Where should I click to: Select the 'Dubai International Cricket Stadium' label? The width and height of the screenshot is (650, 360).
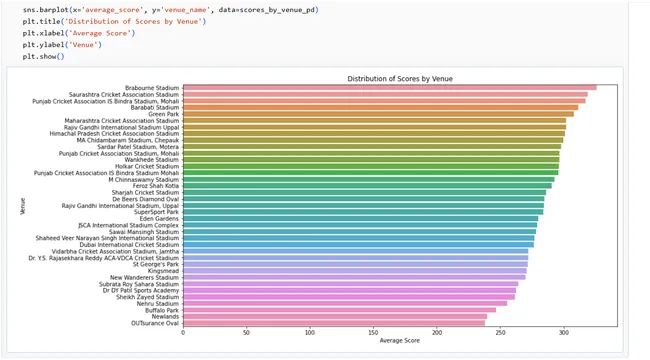129,245
